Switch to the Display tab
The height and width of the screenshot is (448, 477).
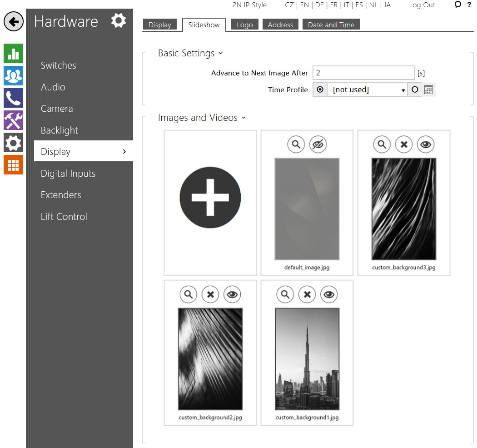(x=160, y=25)
